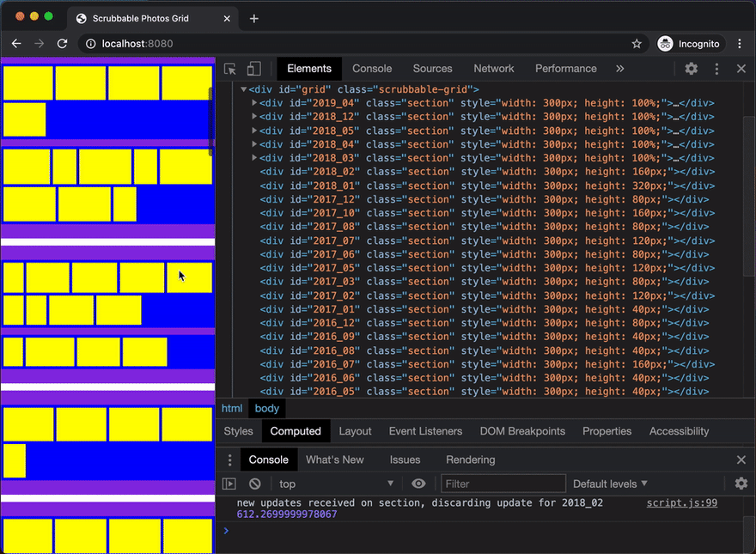Open DevTools customize three-dot menu
The height and width of the screenshot is (554, 756).
tap(716, 69)
